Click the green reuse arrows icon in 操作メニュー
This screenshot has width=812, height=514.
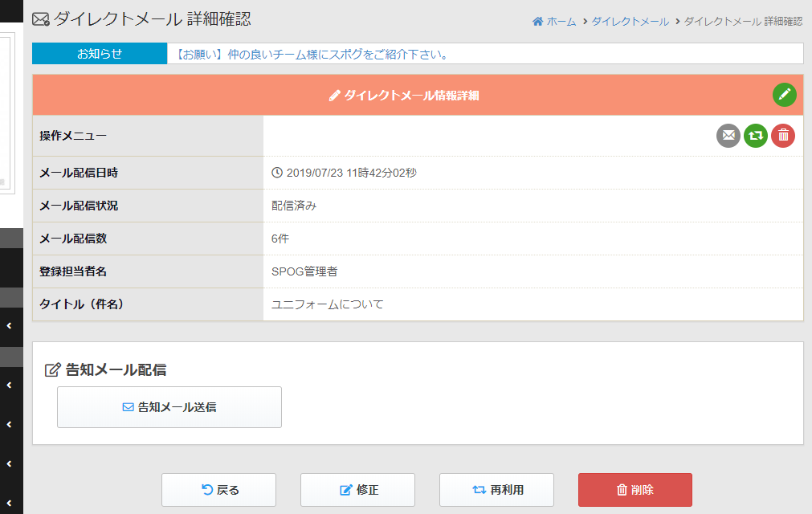pyautogui.click(x=756, y=136)
